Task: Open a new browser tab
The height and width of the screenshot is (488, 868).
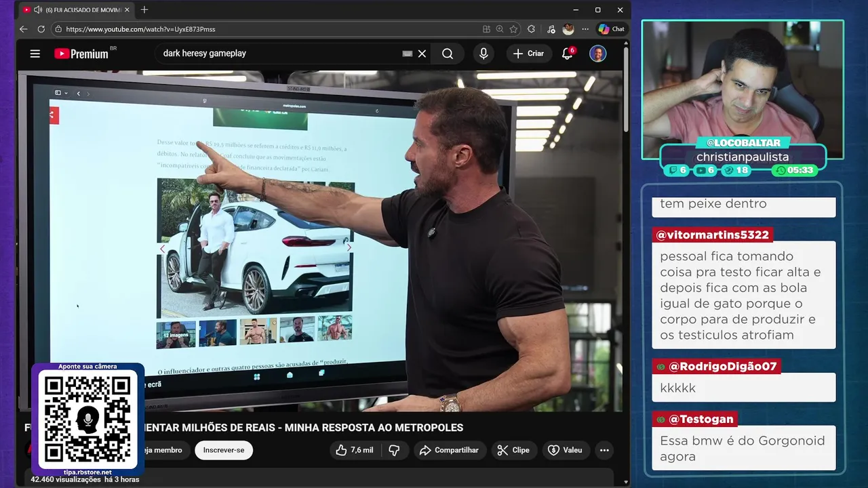Action: (x=144, y=10)
